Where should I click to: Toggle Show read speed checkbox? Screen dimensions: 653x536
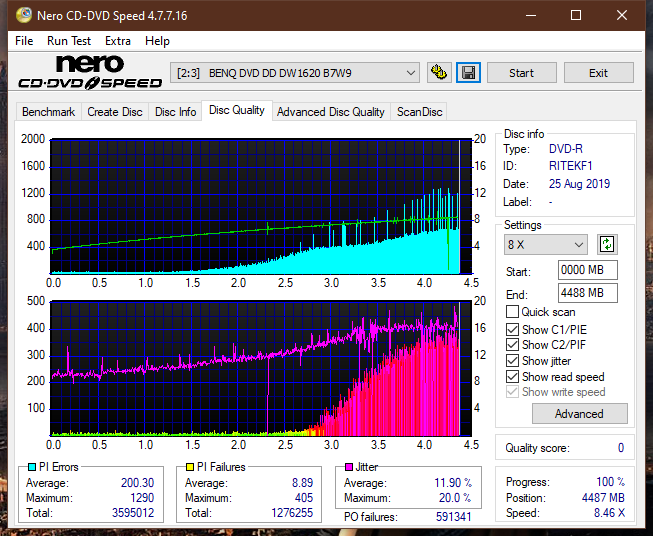point(512,376)
